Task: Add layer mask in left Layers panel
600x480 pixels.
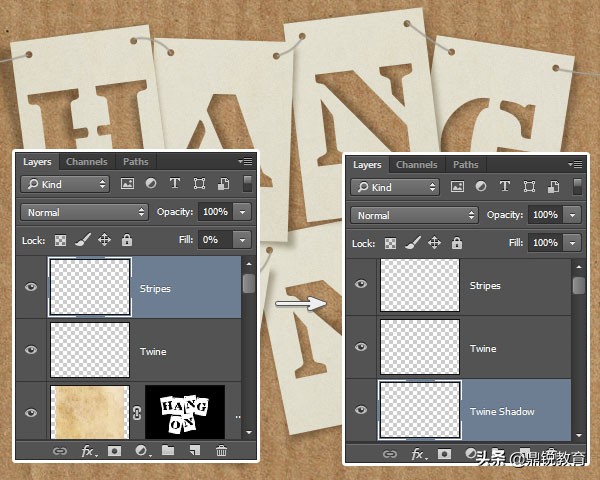Action: (114, 451)
